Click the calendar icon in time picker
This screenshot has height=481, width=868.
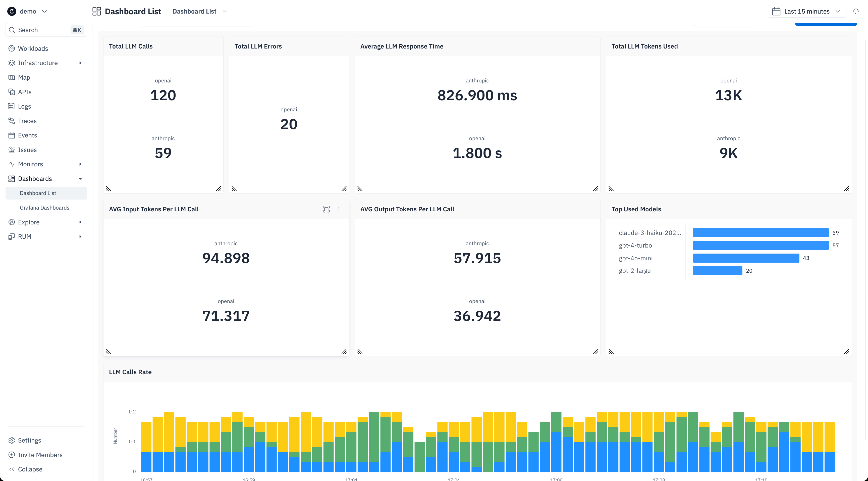776,12
